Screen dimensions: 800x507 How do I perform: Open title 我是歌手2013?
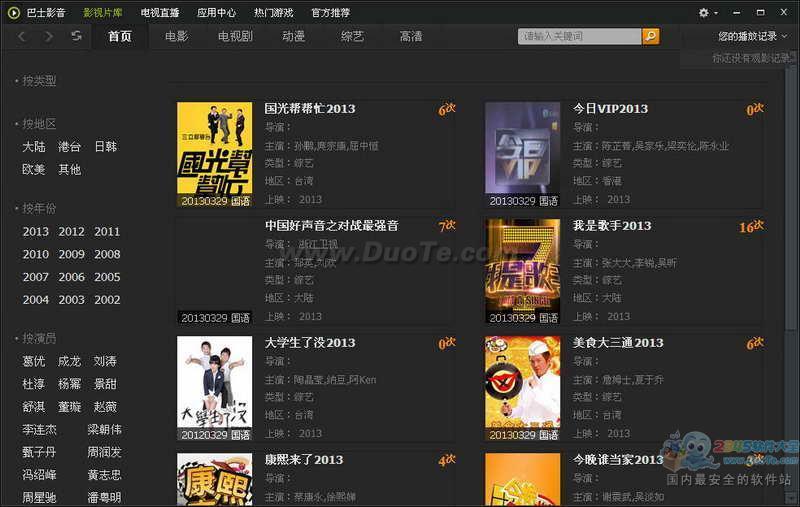coord(612,225)
